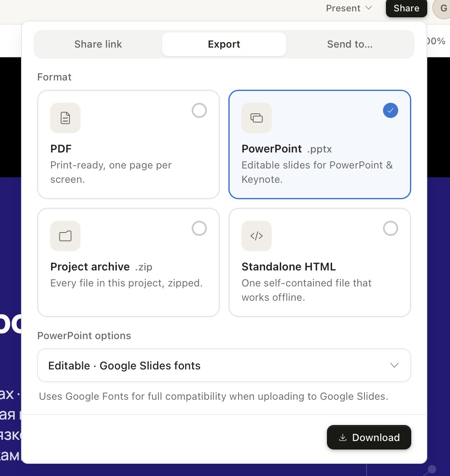This screenshot has width=450, height=476.
Task: Select the Project archive radio button
Action: point(199,228)
